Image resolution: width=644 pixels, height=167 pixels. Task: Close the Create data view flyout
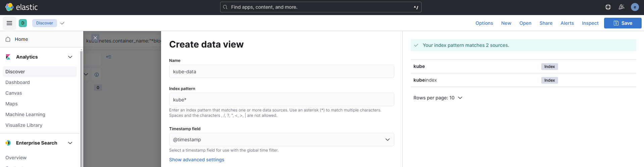95,38
